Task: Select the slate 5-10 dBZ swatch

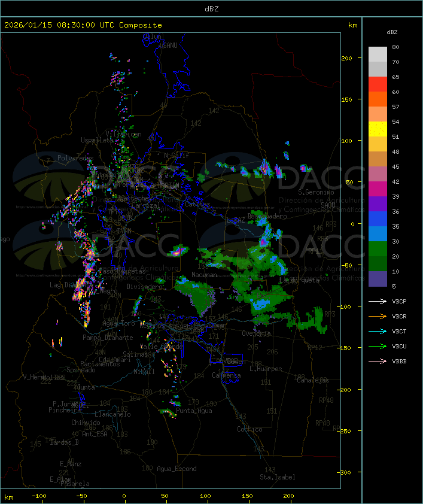Action: [x=378, y=279]
